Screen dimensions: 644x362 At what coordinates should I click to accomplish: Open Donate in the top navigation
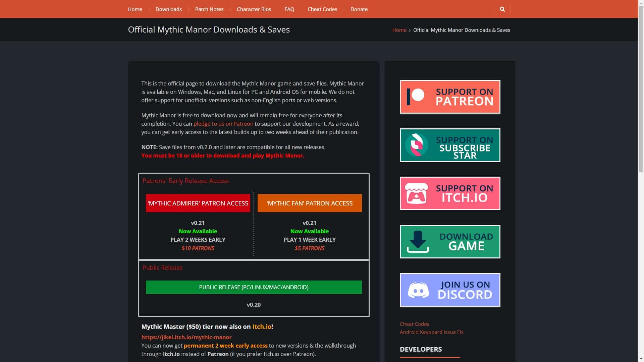[x=359, y=9]
